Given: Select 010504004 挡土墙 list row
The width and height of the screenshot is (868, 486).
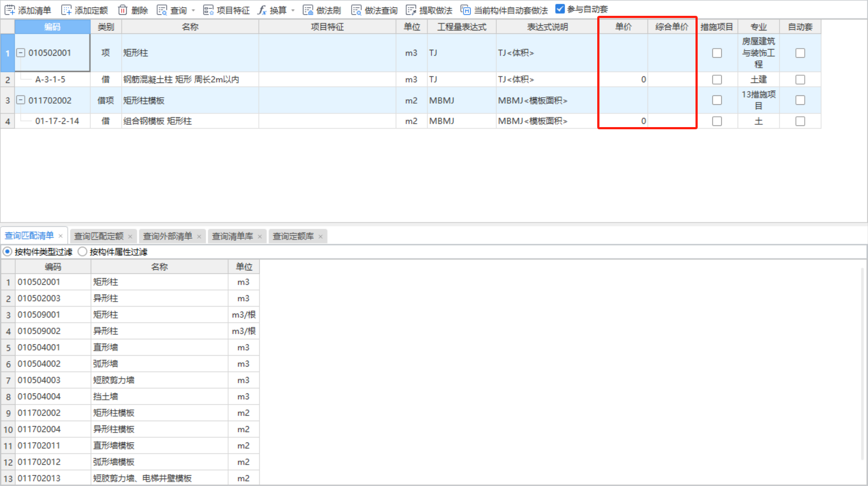Looking at the screenshot, I should 130,397.
